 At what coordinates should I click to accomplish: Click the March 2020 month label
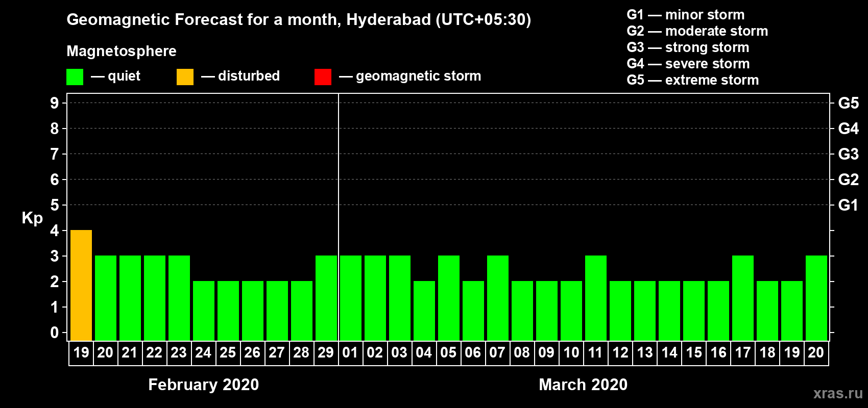click(583, 385)
